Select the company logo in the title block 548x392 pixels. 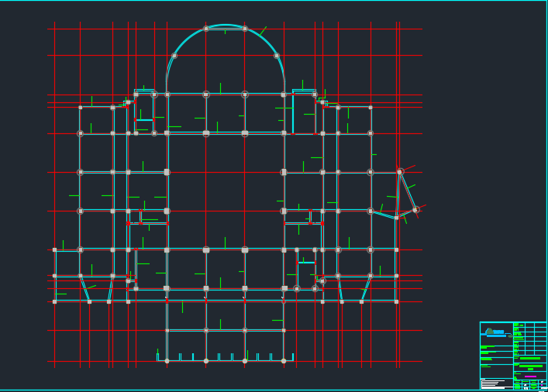pyautogui.click(x=497, y=332)
